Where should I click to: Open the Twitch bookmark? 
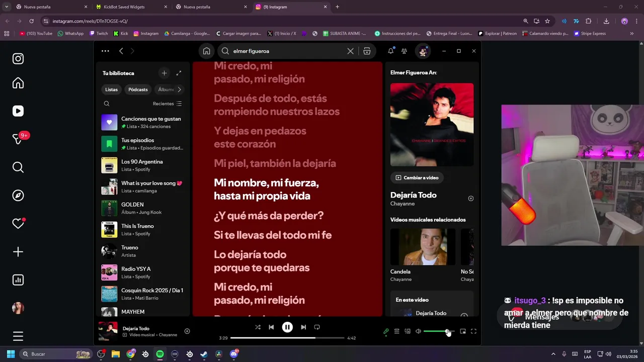tap(99, 34)
